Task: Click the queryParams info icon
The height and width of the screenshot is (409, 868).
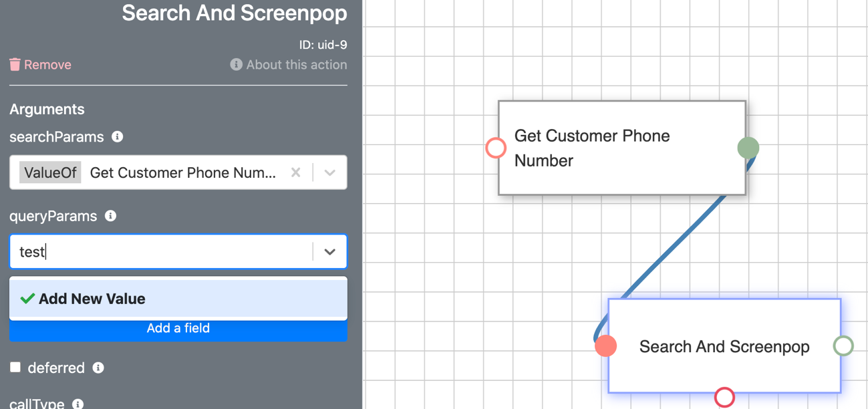Action: tap(111, 216)
